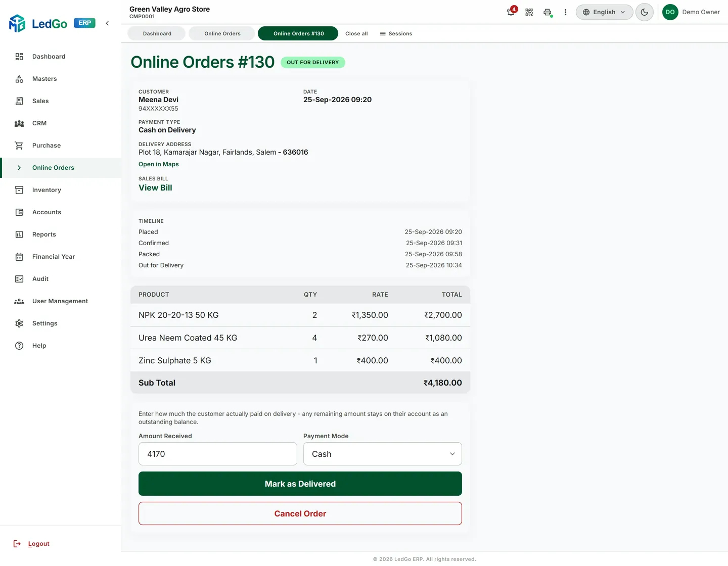Click the Audit checklist icon
This screenshot has height=566, width=728.
tap(19, 279)
